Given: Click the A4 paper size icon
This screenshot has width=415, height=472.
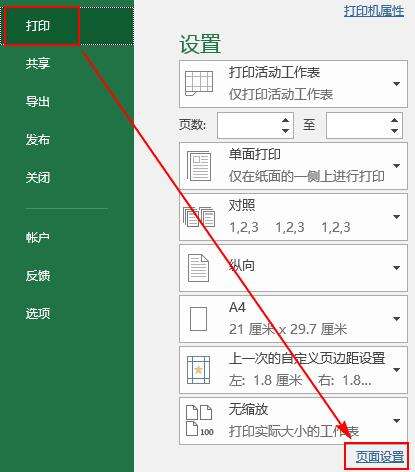Looking at the screenshot, I should [x=198, y=319].
